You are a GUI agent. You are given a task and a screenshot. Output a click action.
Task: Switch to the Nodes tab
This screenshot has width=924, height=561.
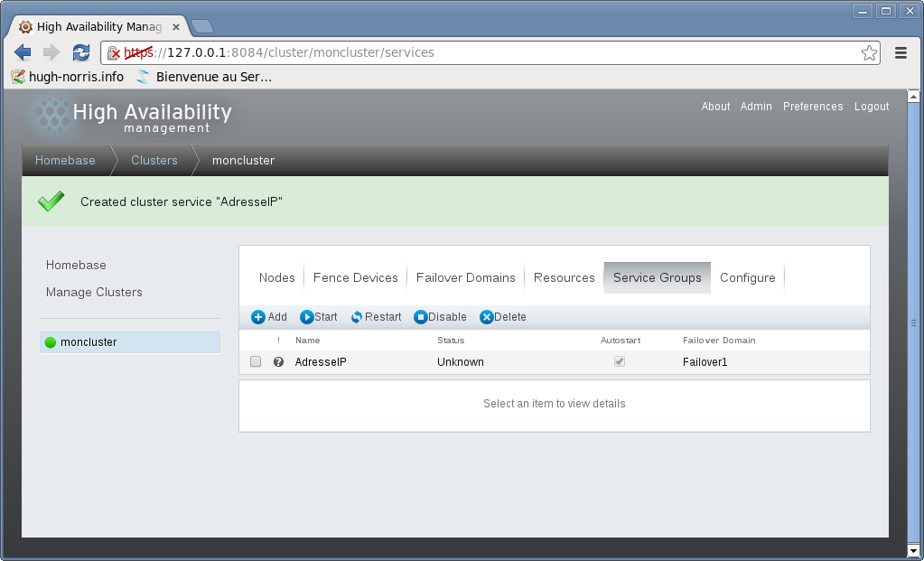tap(277, 277)
